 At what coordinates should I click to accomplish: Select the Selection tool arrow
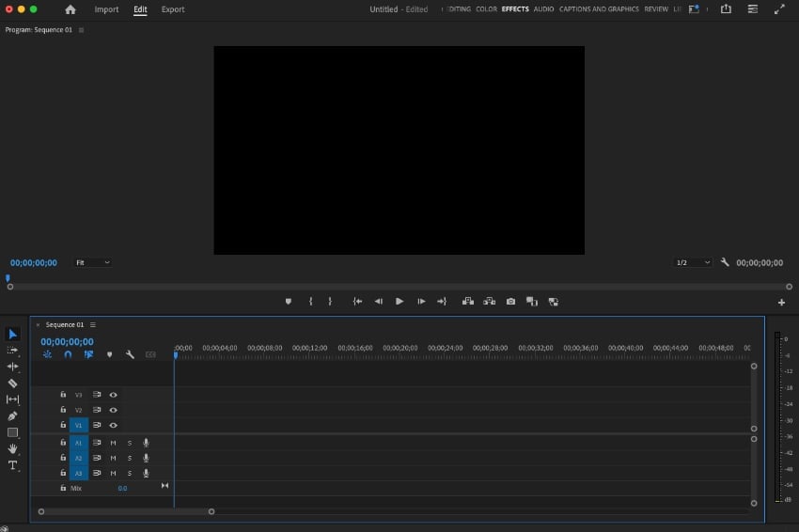(13, 335)
